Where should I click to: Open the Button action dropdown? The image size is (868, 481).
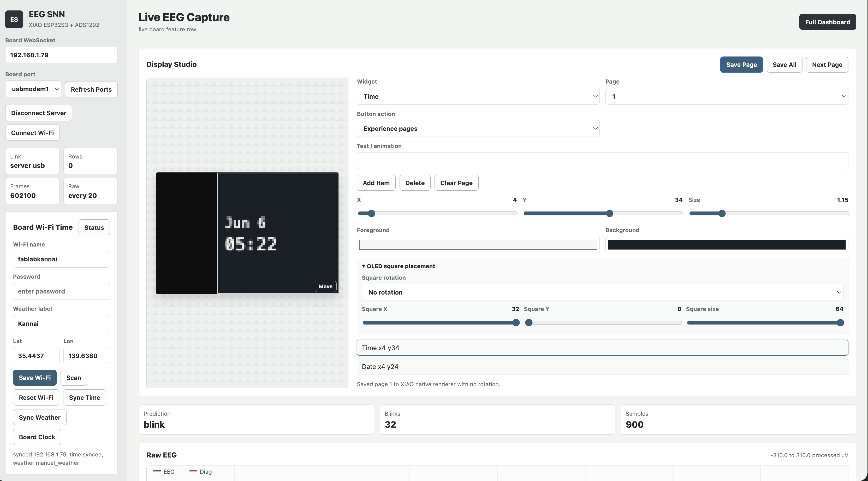pos(478,128)
